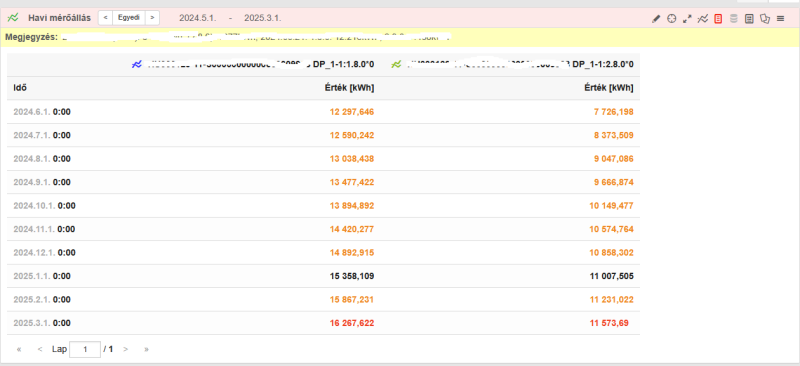800x366 pixels.
Task: Click the pencil edit icon
Action: click(x=656, y=19)
